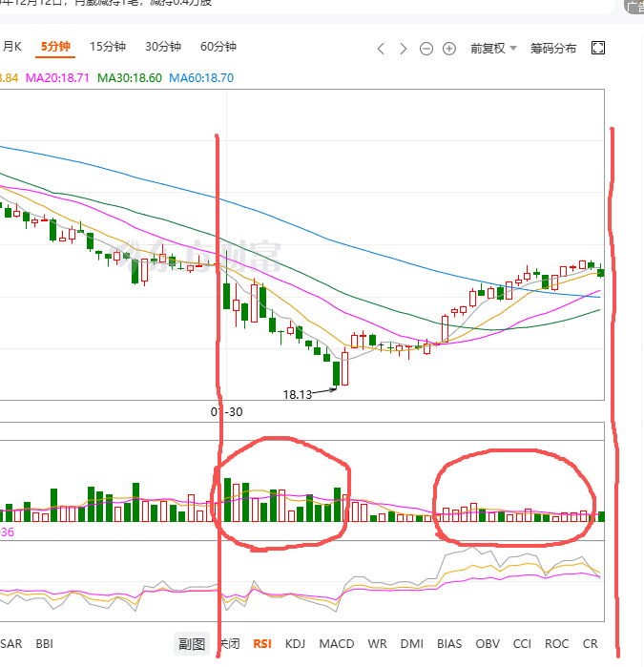This screenshot has width=644, height=667.
Task: Select the BBI overlay indicator
Action: 44,643
